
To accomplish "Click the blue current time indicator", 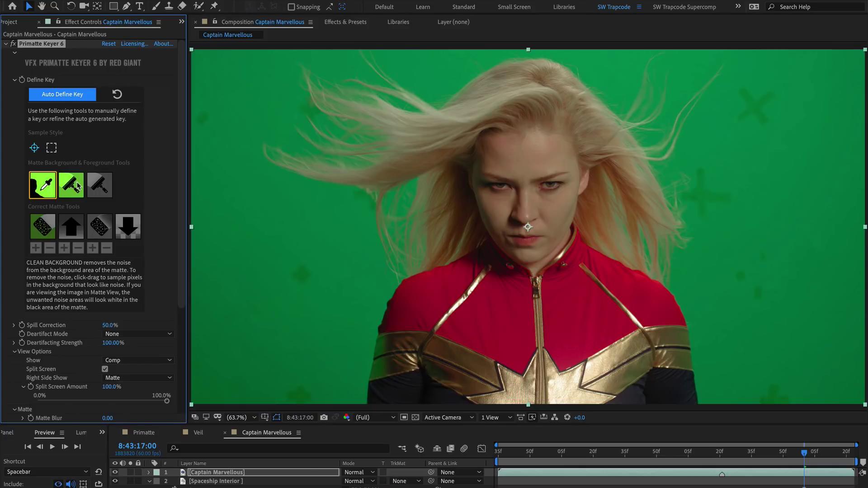I will (804, 452).
